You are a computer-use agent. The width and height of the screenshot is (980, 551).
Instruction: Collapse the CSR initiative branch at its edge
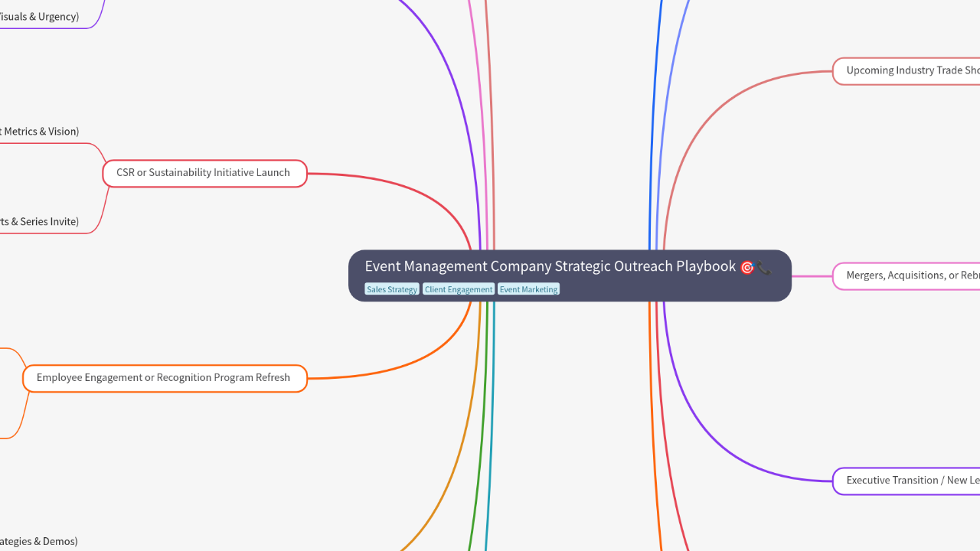click(105, 173)
